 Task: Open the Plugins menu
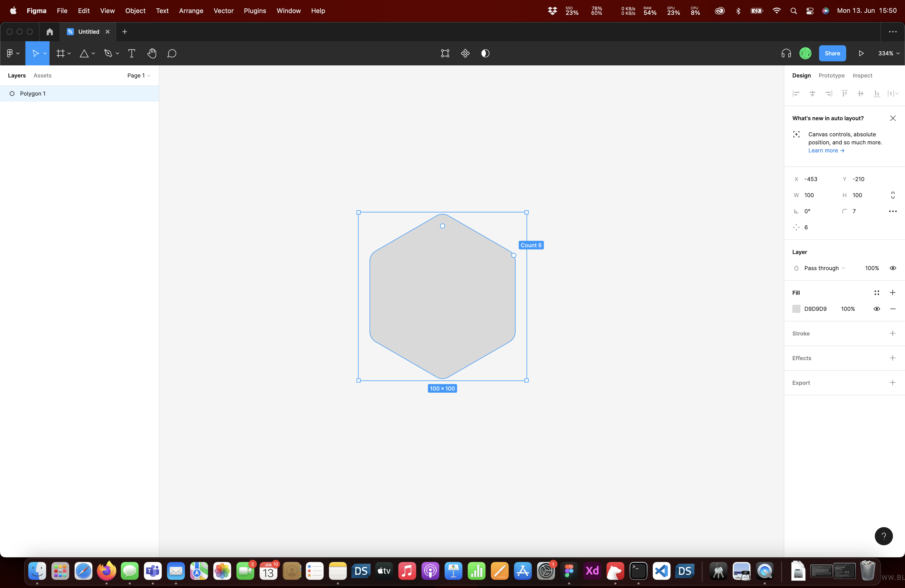(x=255, y=11)
